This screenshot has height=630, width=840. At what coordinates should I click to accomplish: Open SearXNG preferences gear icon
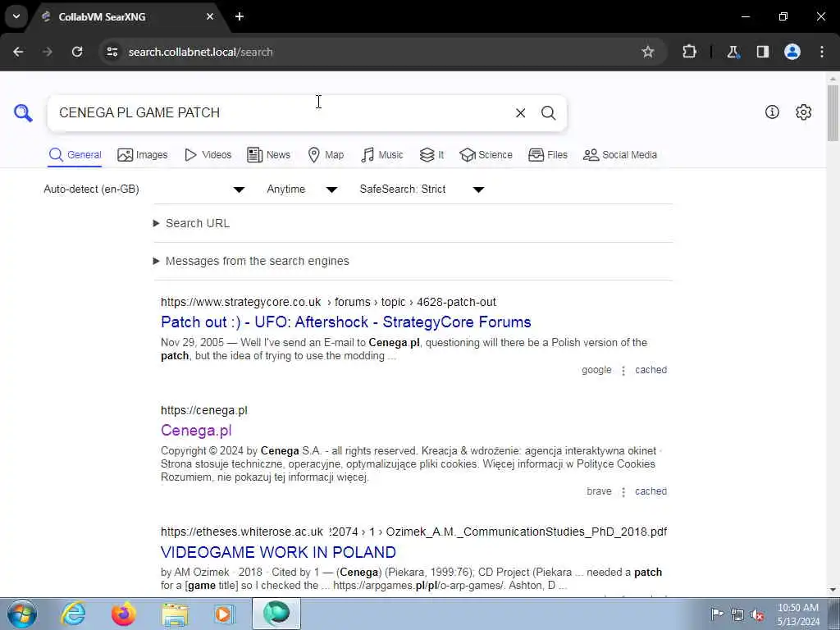coord(804,112)
